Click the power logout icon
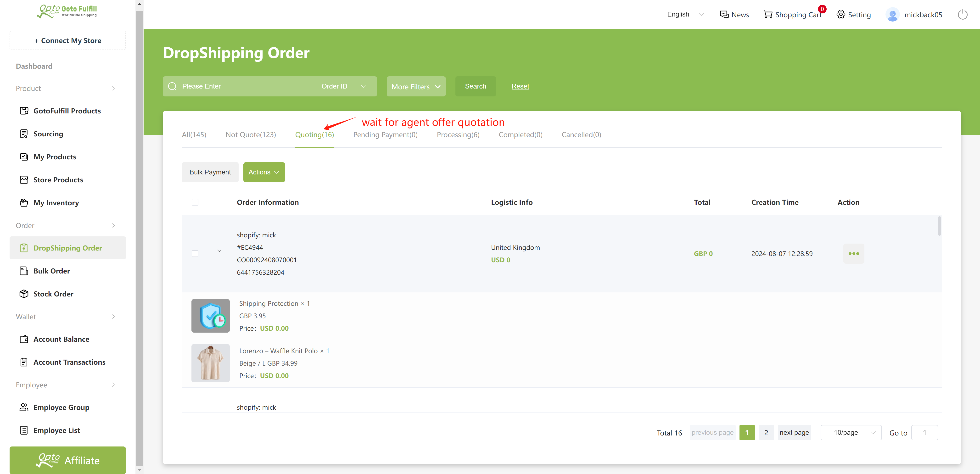980x474 pixels. pyautogui.click(x=963, y=14)
